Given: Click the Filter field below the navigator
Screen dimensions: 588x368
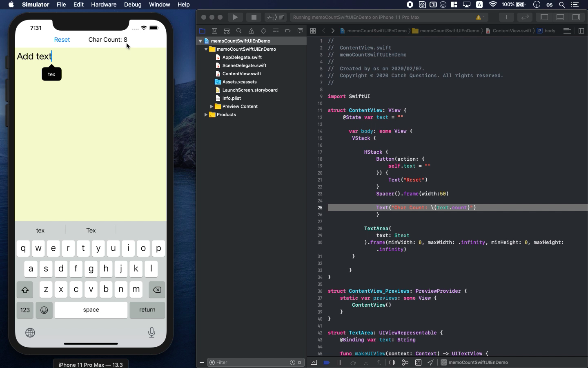Looking at the screenshot, I should click(x=245, y=363).
